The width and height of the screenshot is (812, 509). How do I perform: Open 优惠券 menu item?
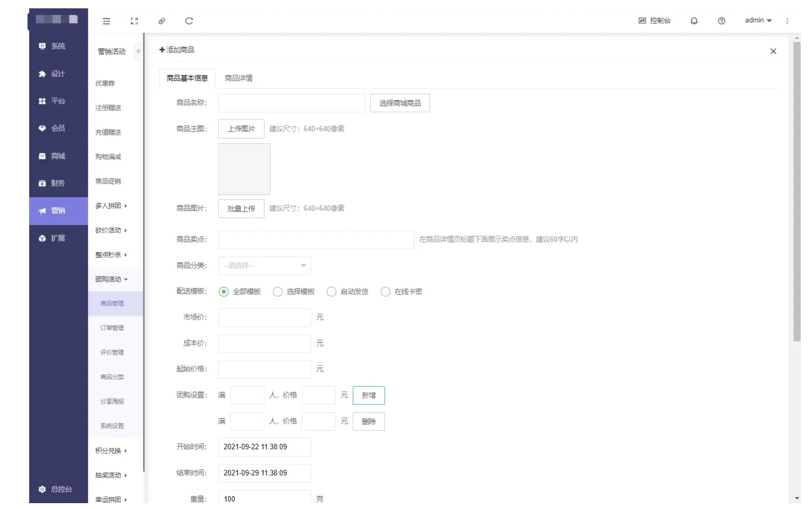105,83
